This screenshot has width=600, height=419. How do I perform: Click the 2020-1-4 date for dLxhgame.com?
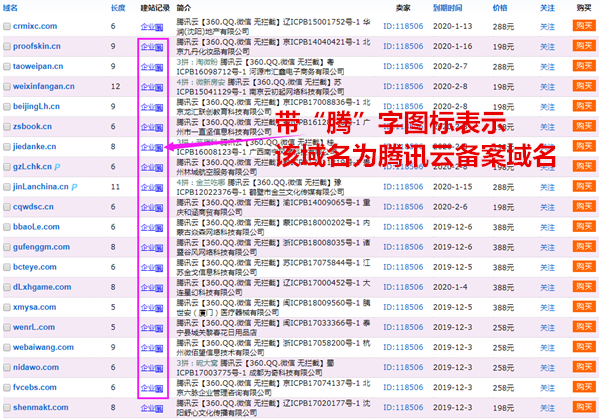coord(450,287)
